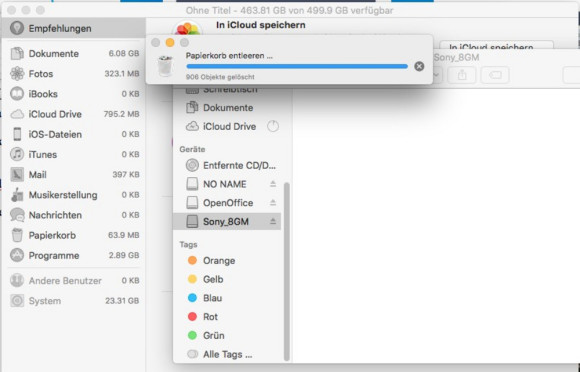
Task: Open Dokumente category in storage sidebar
Action: (74, 54)
